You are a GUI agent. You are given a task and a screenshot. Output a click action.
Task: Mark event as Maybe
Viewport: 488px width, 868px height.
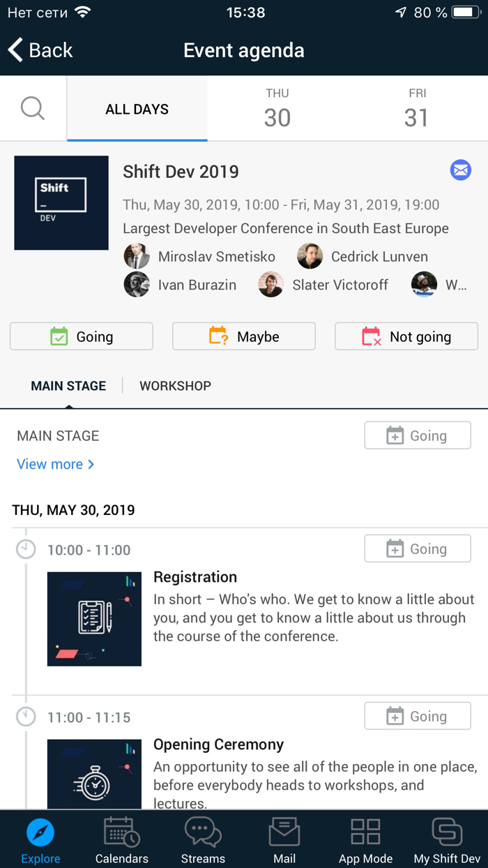pos(244,336)
